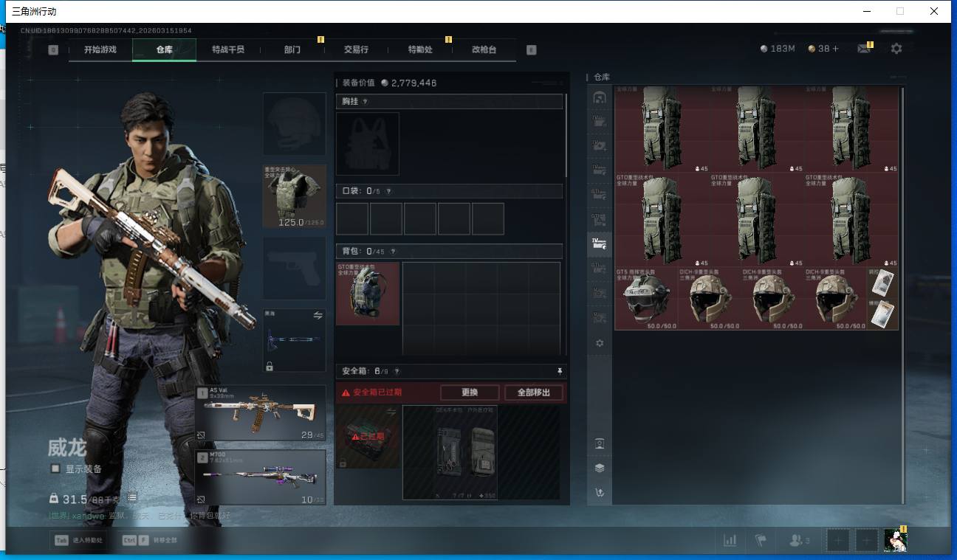Click the flag icon in bottom bar
The image size is (957, 560).
(761, 540)
